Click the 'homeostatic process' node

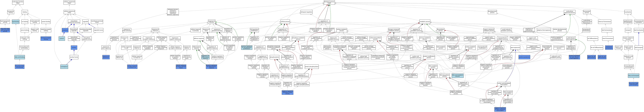point(587,12)
